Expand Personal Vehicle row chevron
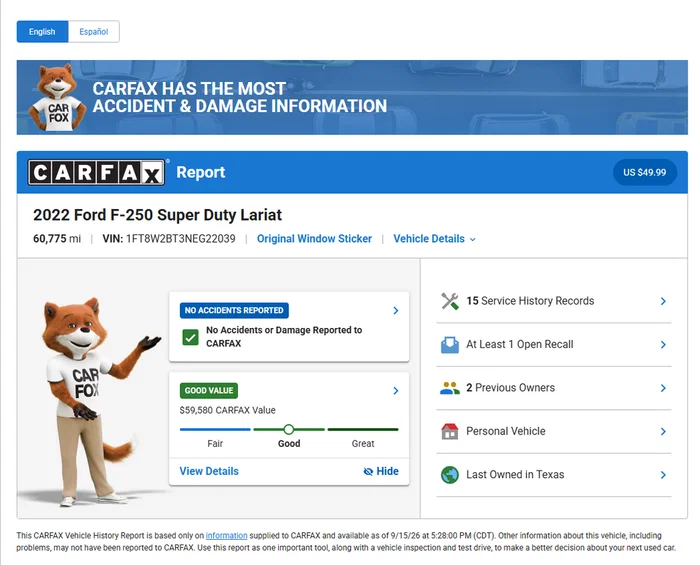The height and width of the screenshot is (565, 700). (663, 431)
